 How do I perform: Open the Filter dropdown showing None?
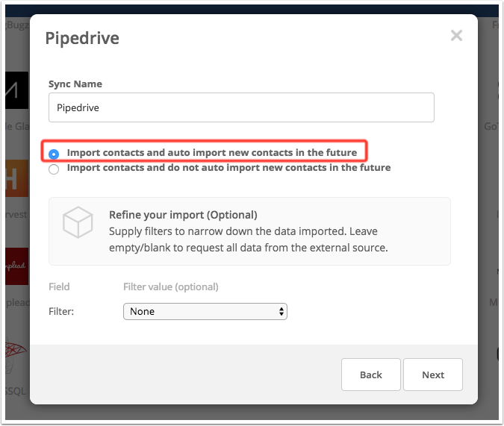coord(205,311)
